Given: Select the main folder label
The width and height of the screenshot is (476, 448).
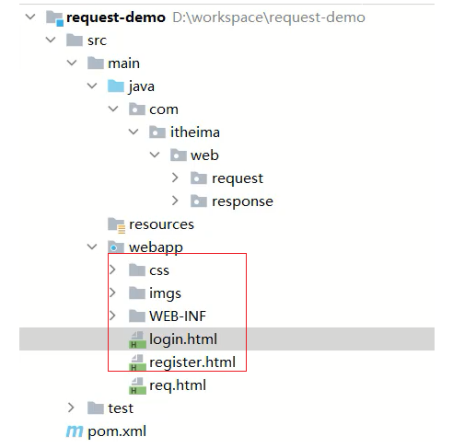Looking at the screenshot, I should (x=123, y=63).
